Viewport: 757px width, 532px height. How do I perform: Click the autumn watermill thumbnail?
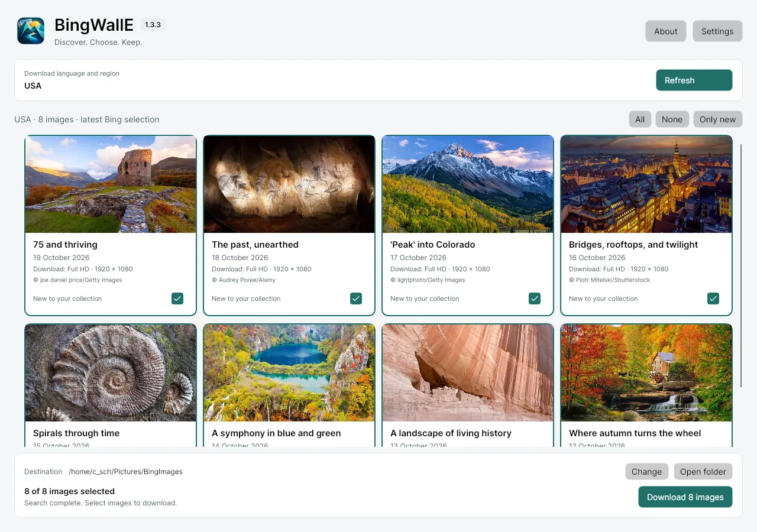[646, 373]
